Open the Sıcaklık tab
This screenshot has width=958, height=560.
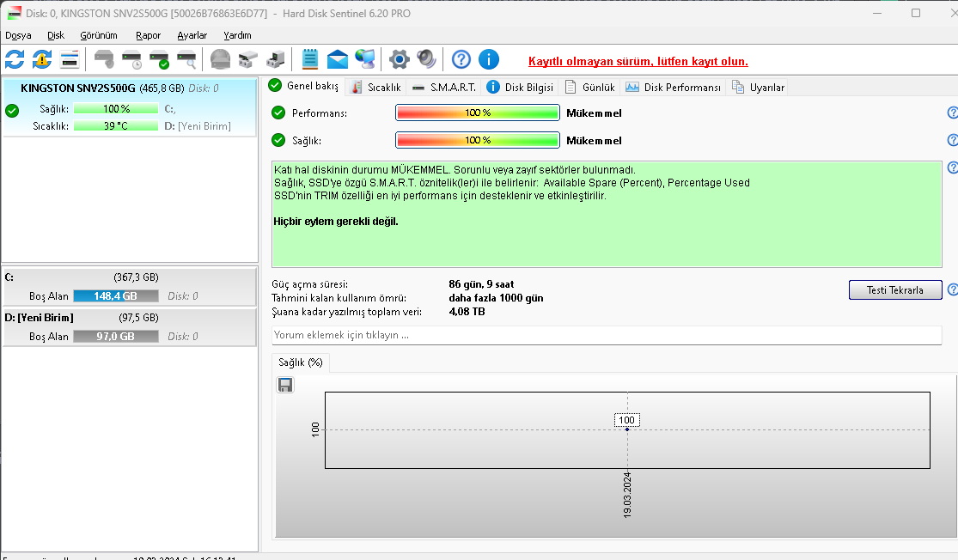(376, 88)
